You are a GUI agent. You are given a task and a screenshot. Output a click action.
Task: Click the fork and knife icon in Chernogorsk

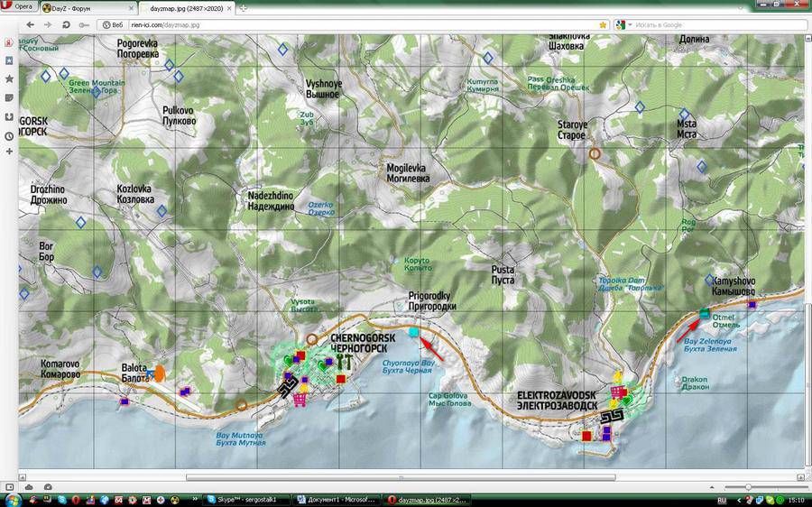tap(345, 361)
